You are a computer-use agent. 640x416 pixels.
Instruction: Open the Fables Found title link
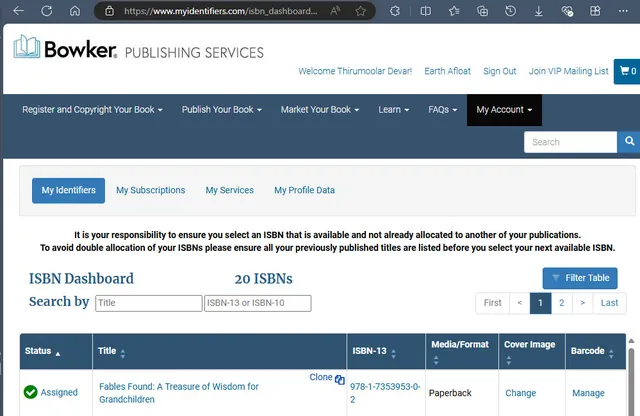point(179,393)
